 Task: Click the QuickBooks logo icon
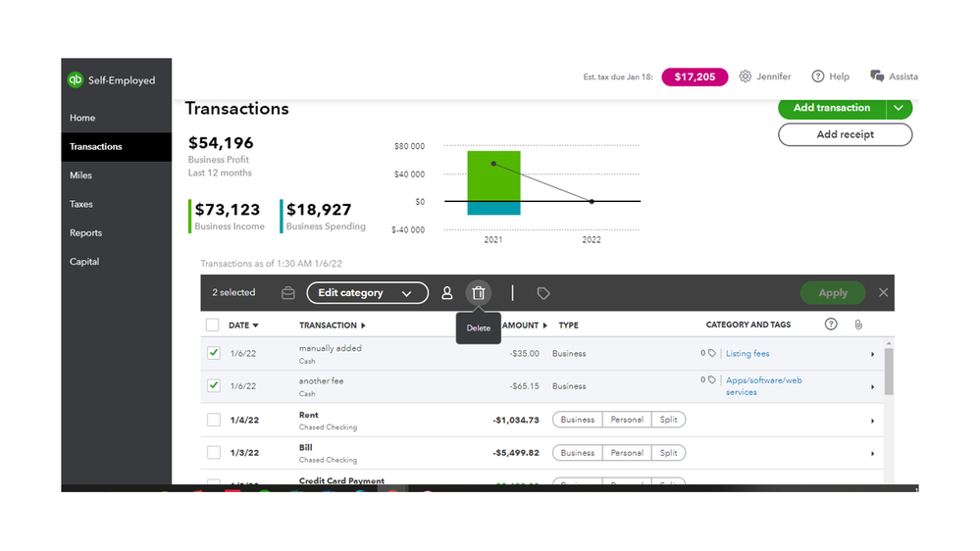coord(75,80)
